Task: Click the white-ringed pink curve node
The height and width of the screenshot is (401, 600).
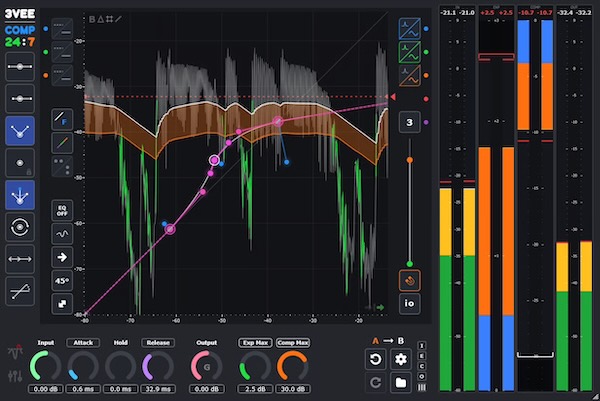Action: [214, 160]
